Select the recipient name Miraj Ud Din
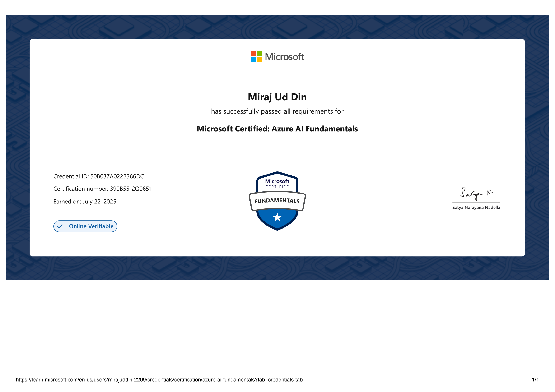555x392 pixels. click(277, 97)
